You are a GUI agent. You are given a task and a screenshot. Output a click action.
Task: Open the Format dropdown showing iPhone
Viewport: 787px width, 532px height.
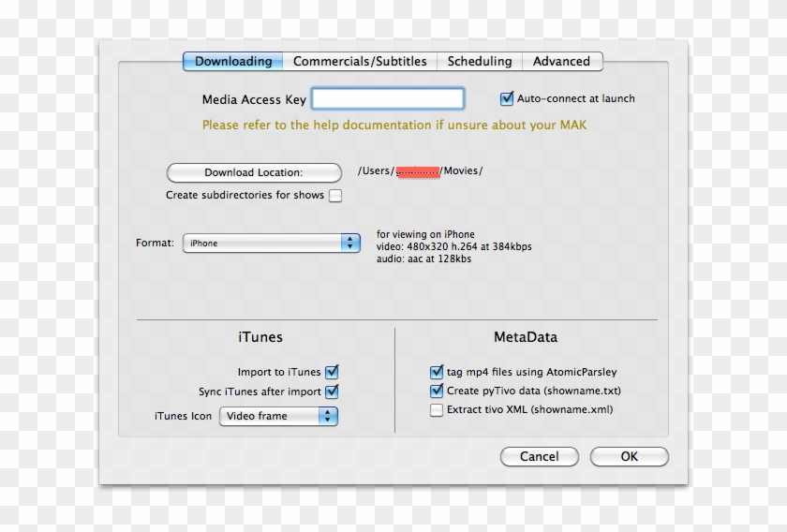click(x=271, y=243)
